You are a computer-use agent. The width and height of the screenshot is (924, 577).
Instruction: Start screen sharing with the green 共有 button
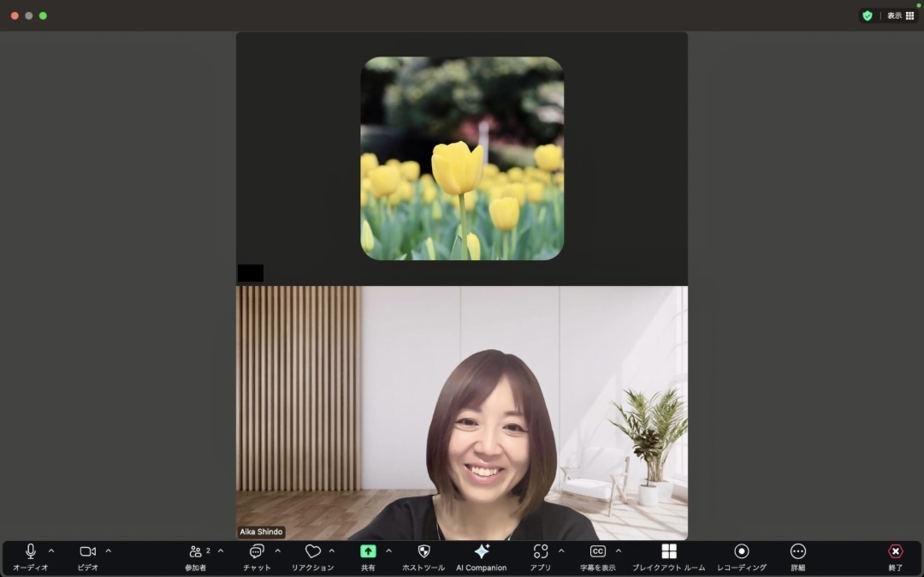coord(368,551)
